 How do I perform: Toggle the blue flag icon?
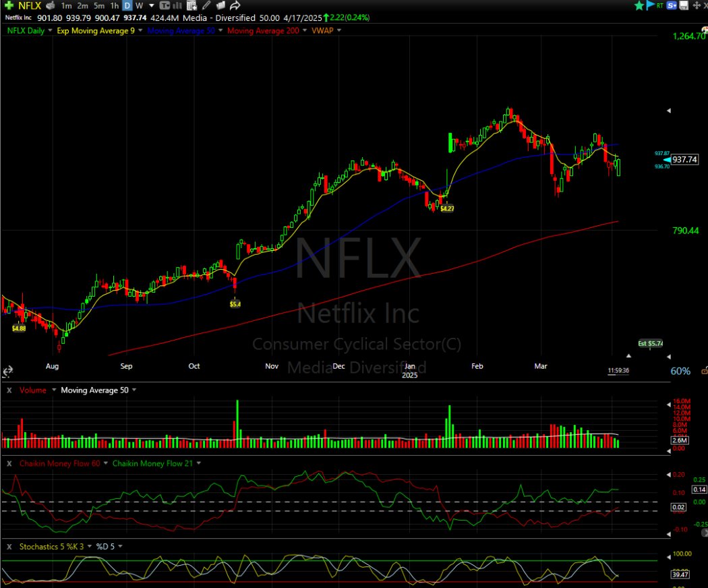point(650,5)
